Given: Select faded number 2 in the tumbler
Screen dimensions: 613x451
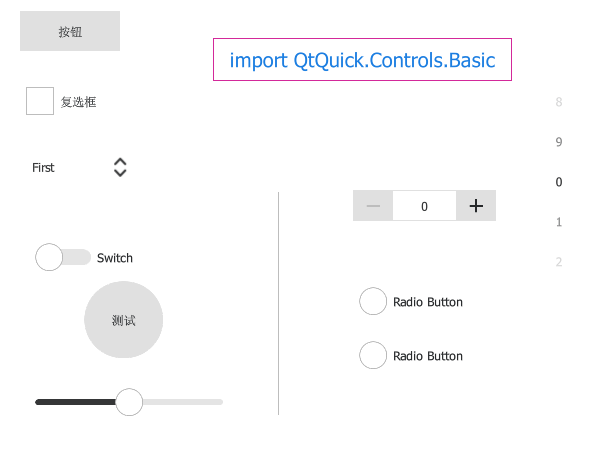Looking at the screenshot, I should pos(559,262).
